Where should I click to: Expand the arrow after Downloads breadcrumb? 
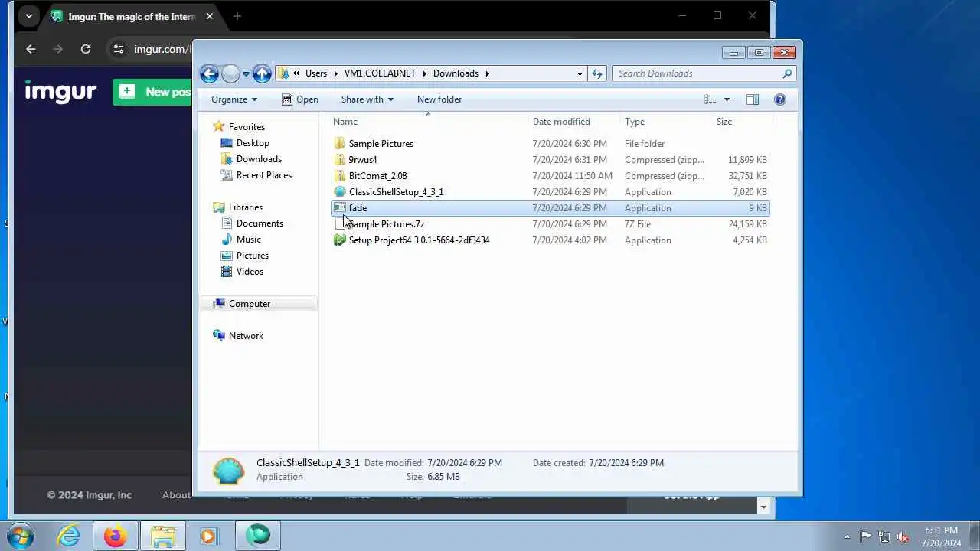487,73
